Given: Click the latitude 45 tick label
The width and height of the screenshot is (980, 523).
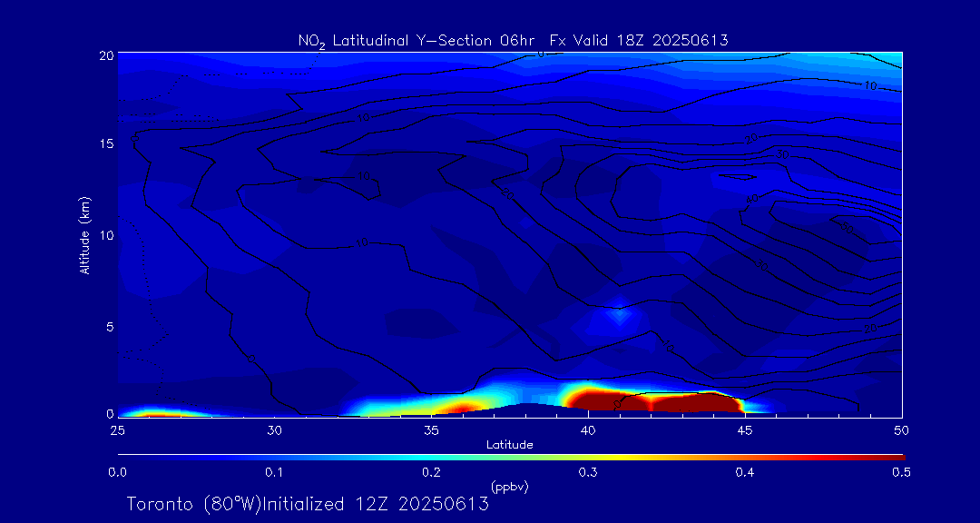Looking at the screenshot, I should [x=745, y=429].
